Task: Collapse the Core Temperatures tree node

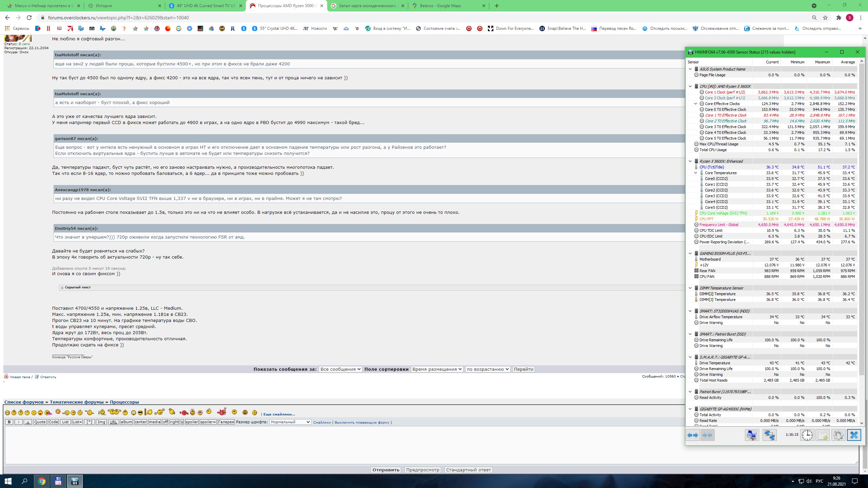Action: click(695, 173)
